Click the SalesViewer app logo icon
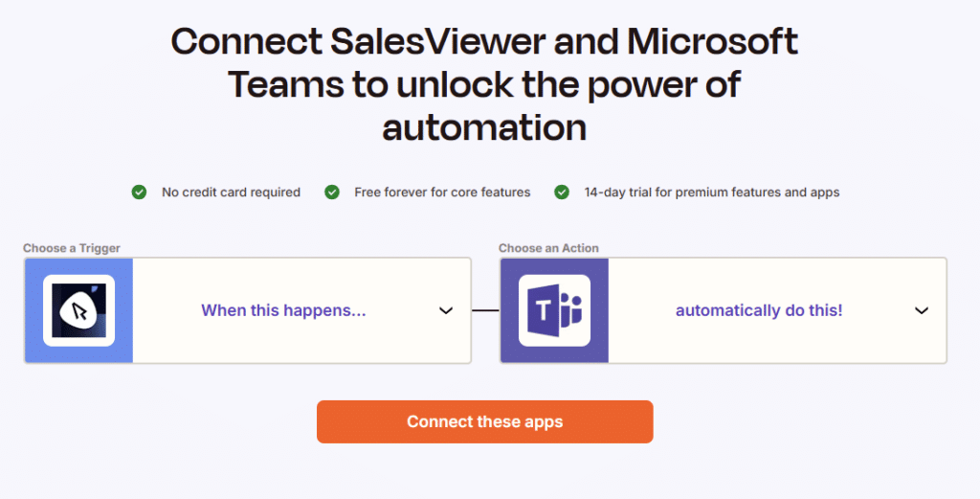The height and width of the screenshot is (499, 980). pos(78,310)
